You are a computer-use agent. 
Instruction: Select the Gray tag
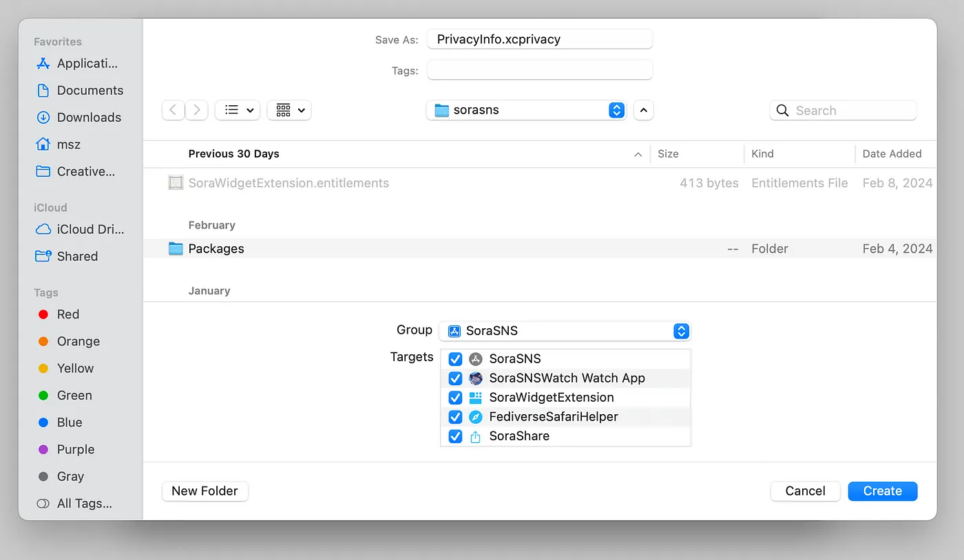[x=61, y=476]
